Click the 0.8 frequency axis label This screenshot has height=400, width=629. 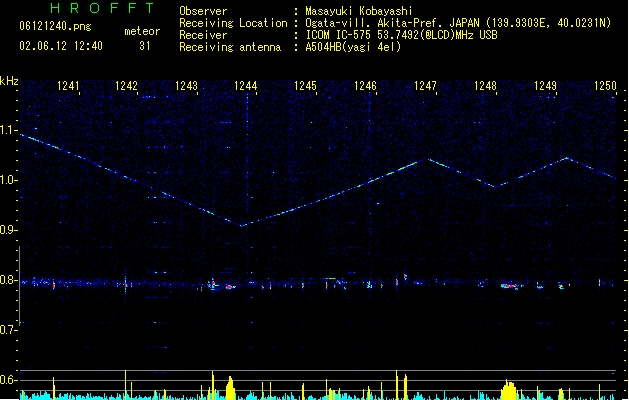pos(8,280)
